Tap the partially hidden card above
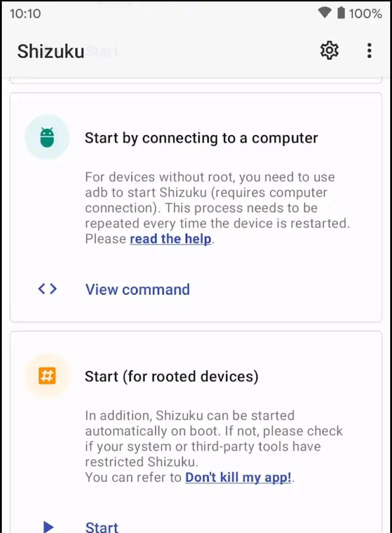The width and height of the screenshot is (392, 533). point(196,80)
